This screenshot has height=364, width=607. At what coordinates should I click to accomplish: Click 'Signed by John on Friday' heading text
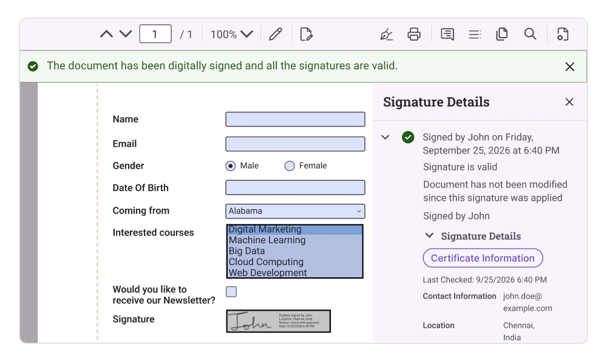(x=491, y=144)
